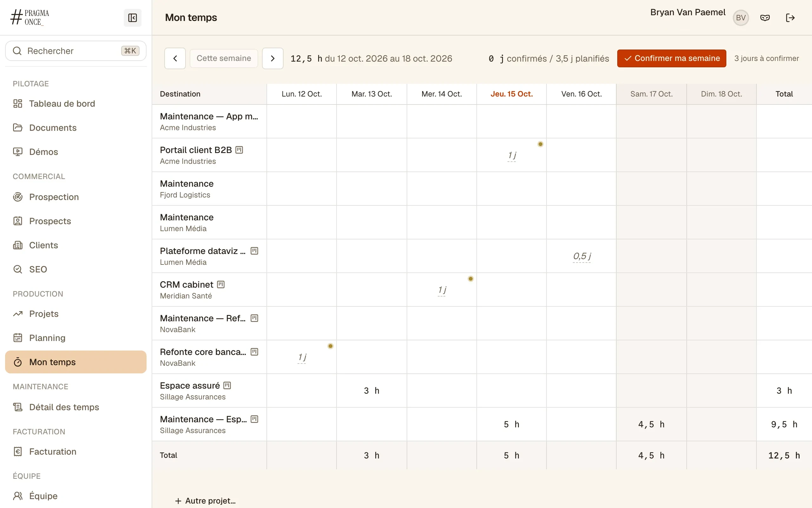Open the BV user avatar
812x508 pixels.
741,18
